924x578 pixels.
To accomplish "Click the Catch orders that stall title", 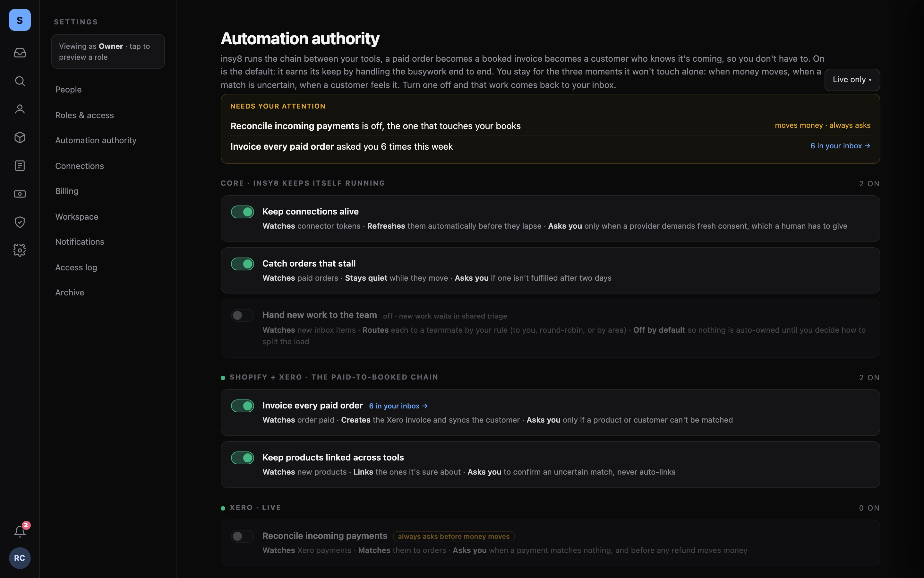I will [309, 263].
